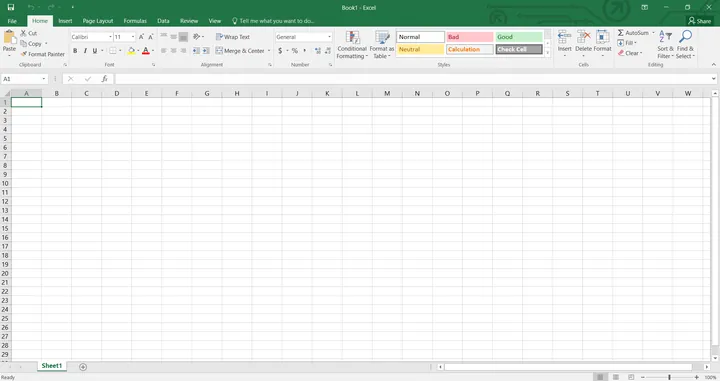
Task: Click the Decrease Indent icon
Action: click(196, 50)
